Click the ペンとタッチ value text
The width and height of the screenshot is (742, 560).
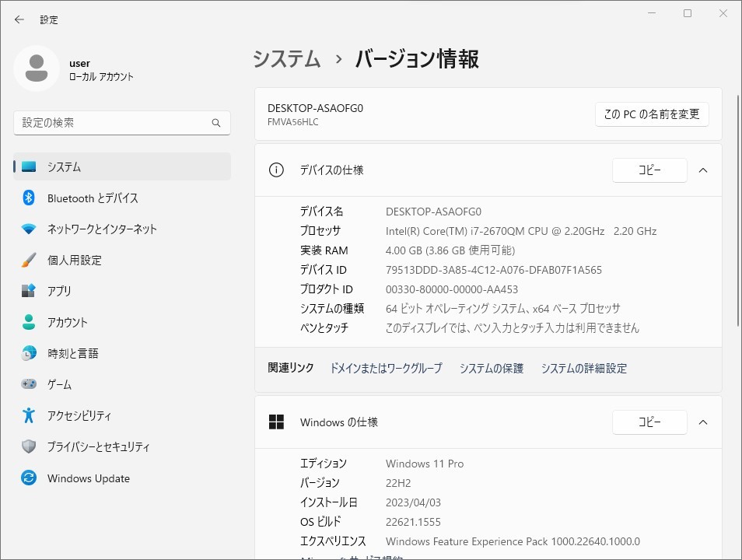tap(512, 327)
